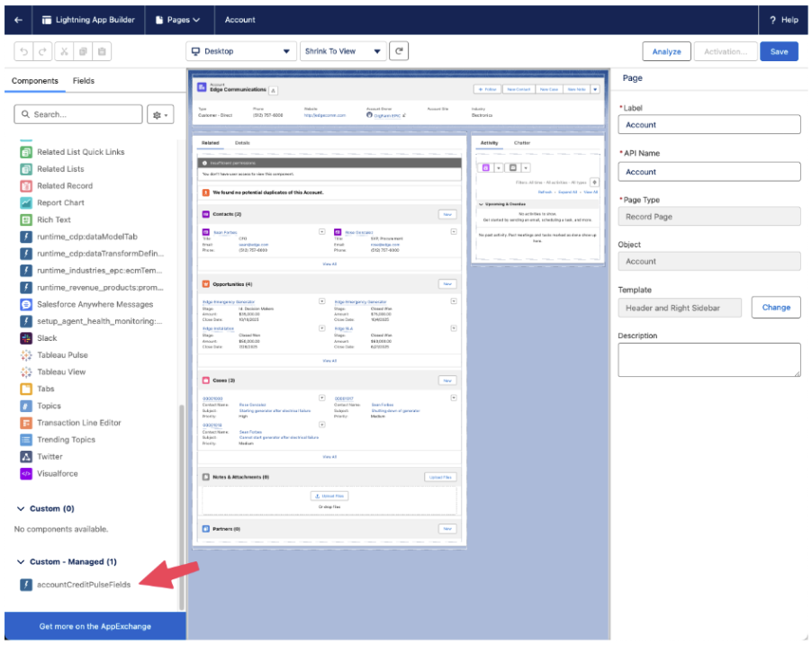Select the Related Lists component
The width and height of the screenshot is (812, 645).
(x=52, y=169)
